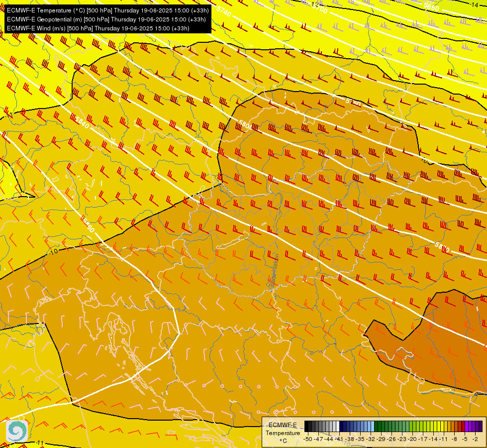The width and height of the screenshot is (487, 448).
Task: Click the -41 value on the colour legend
Action: [339, 439]
